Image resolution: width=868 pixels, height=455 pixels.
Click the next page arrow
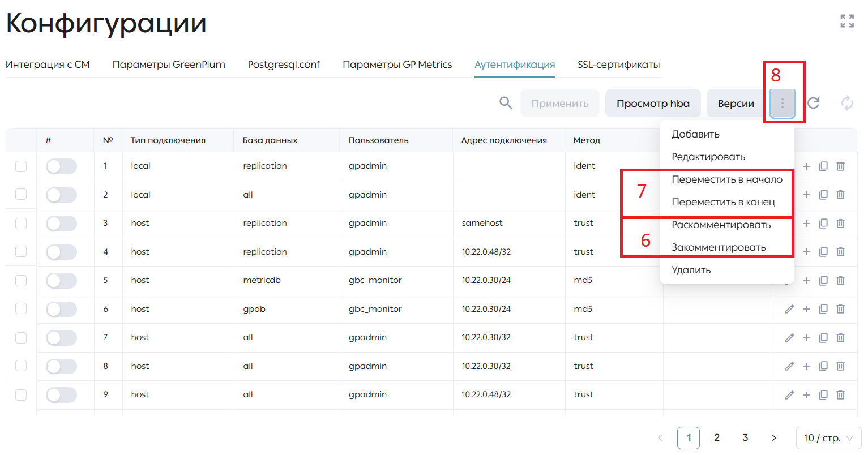coord(773,437)
